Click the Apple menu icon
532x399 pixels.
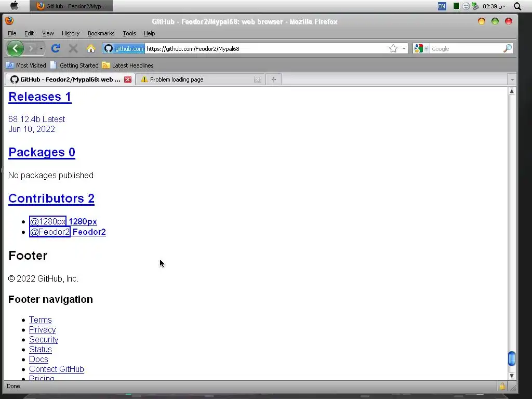[14, 5]
